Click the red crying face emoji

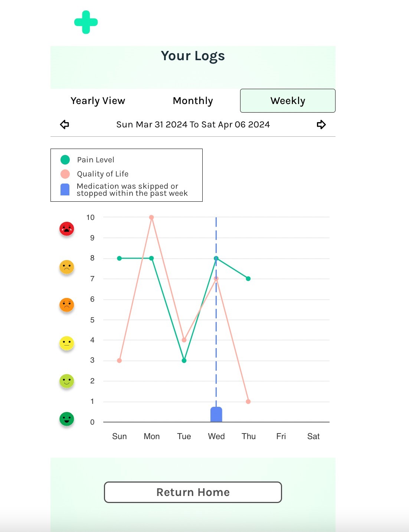(67, 228)
